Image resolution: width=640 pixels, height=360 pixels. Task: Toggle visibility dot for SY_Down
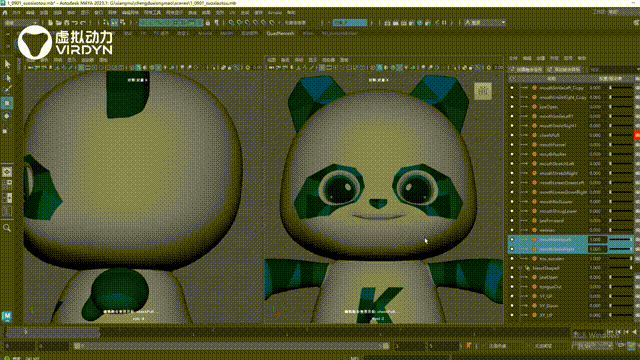tap(512, 306)
